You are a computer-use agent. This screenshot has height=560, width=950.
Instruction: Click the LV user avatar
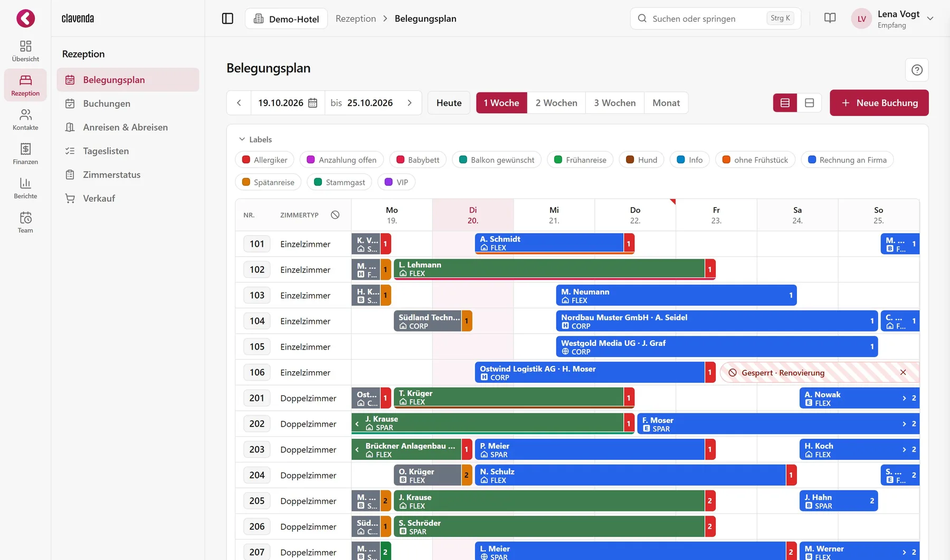click(861, 18)
